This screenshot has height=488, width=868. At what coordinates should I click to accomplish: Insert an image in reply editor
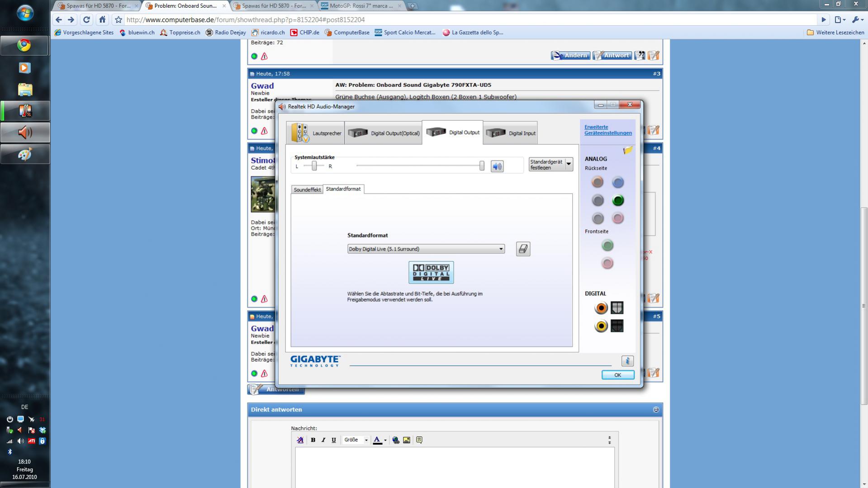pyautogui.click(x=407, y=440)
